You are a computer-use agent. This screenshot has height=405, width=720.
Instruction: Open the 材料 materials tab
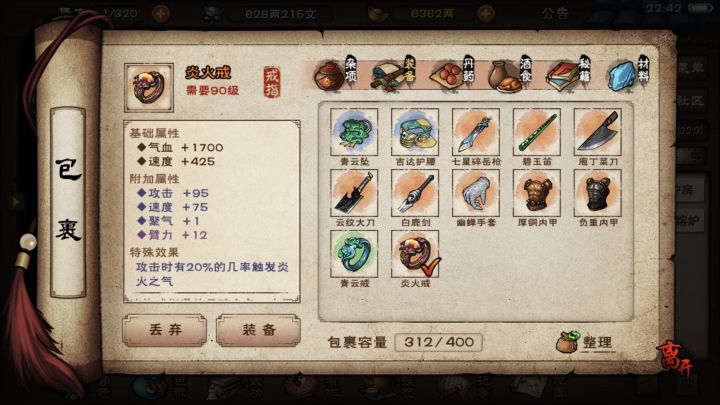628,74
